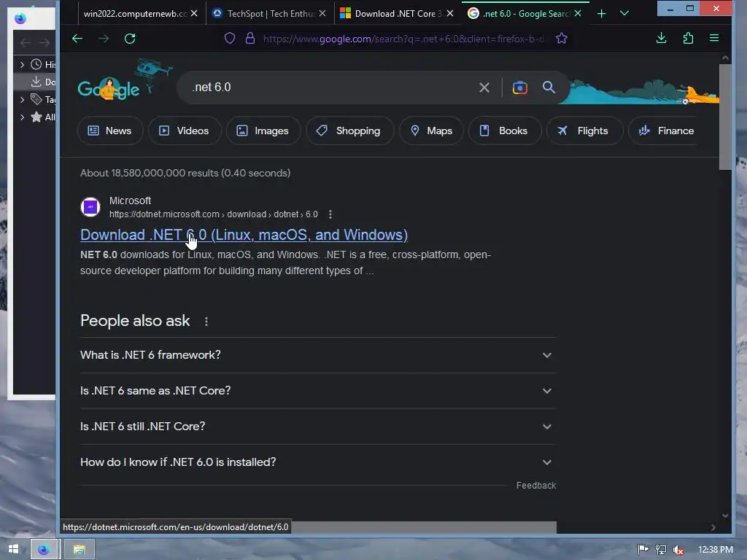Search by image with camera icon
The height and width of the screenshot is (560, 747).
(519, 87)
